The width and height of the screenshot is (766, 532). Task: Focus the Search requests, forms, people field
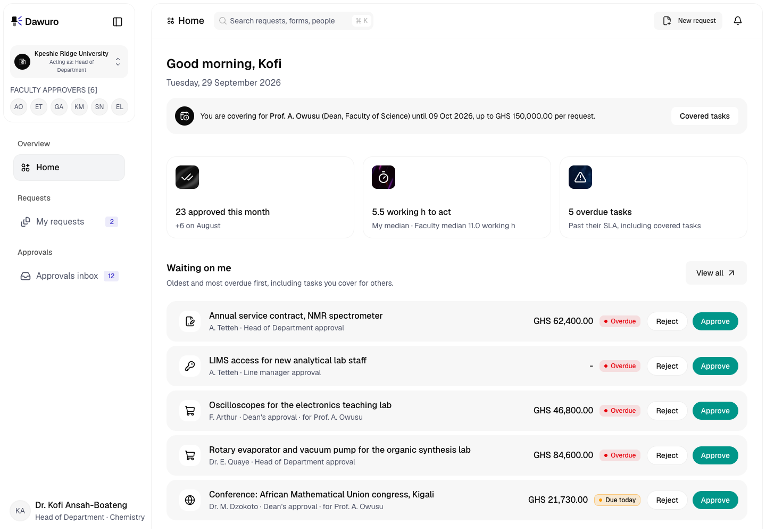(294, 21)
